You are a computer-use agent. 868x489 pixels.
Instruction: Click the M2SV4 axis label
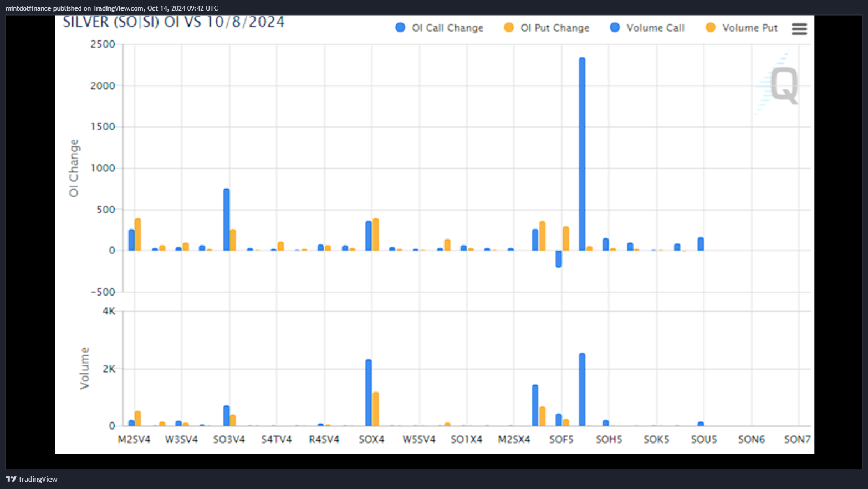point(134,439)
